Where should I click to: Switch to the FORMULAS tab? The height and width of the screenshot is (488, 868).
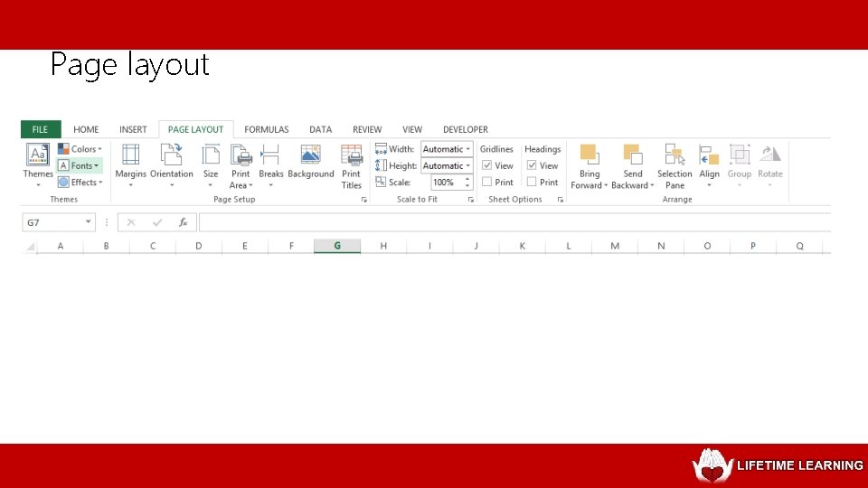coord(266,129)
